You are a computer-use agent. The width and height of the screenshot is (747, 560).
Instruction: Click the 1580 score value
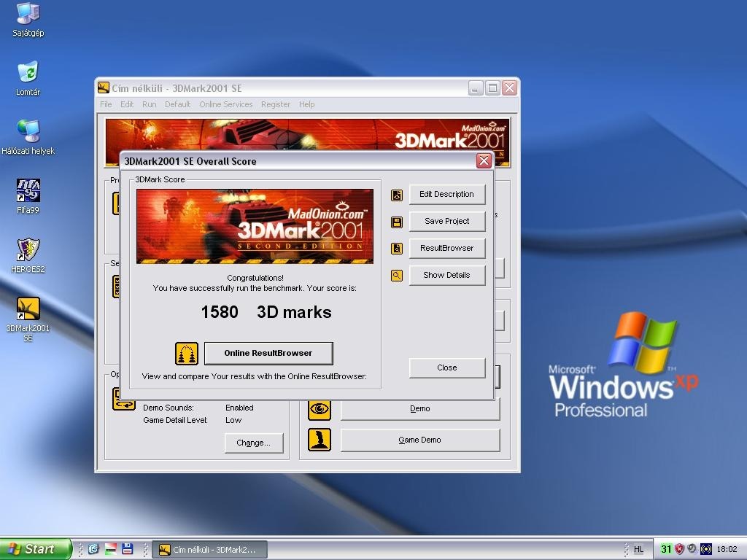[x=220, y=312]
